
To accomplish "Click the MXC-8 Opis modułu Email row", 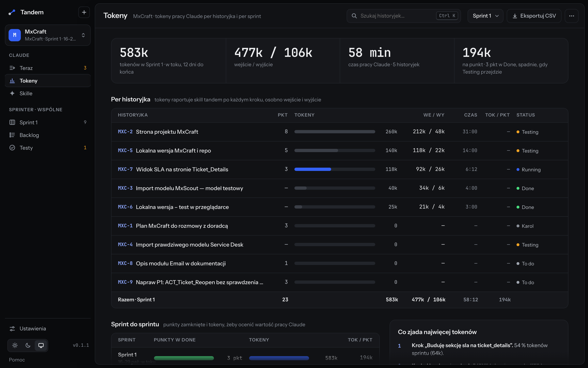I will click(340, 263).
